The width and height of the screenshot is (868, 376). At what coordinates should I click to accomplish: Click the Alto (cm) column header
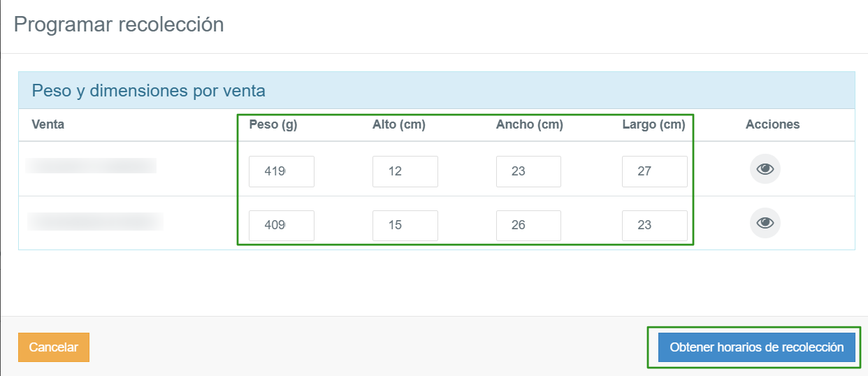pyautogui.click(x=399, y=124)
